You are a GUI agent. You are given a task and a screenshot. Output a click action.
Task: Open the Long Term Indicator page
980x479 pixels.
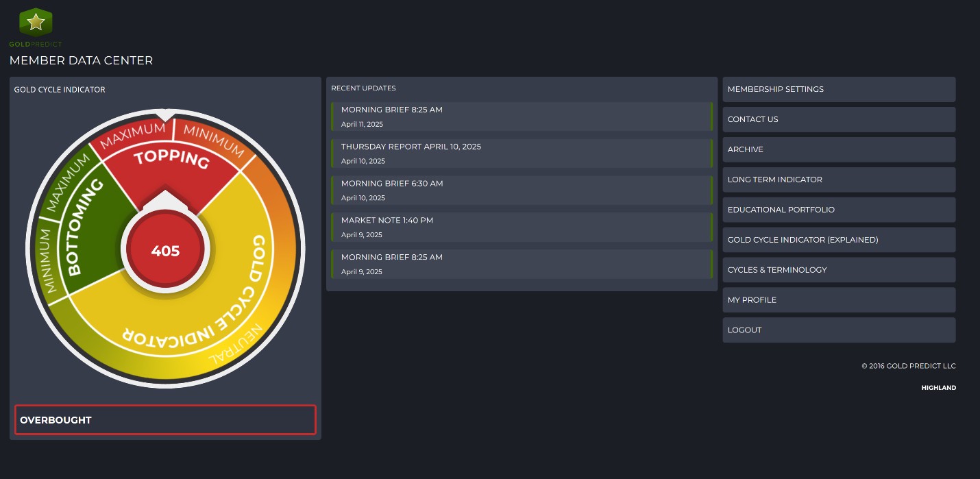(838, 180)
